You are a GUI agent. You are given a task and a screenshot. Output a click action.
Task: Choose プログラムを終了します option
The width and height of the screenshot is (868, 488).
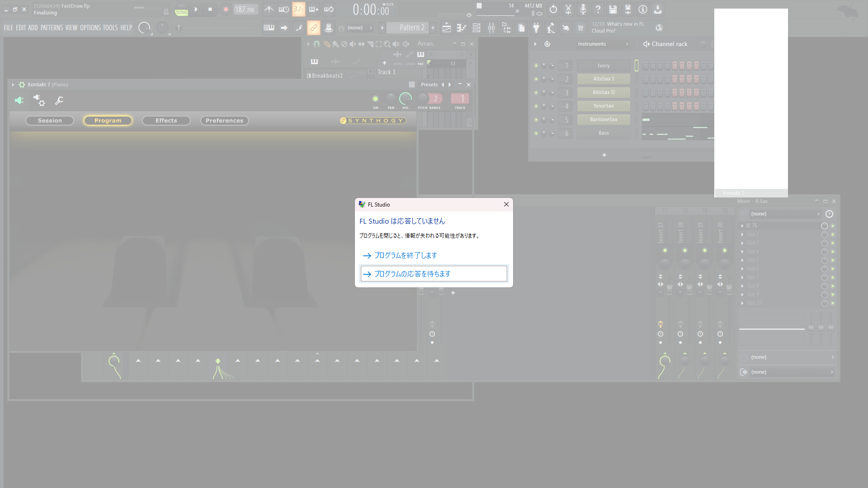pos(405,255)
